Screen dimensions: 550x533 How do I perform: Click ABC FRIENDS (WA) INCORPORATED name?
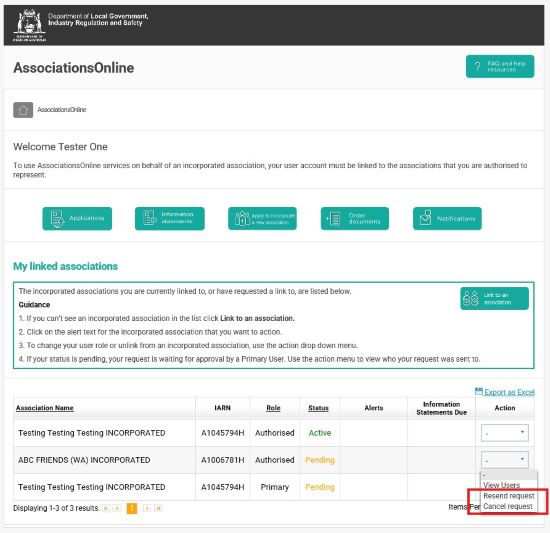pyautogui.click(x=84, y=460)
